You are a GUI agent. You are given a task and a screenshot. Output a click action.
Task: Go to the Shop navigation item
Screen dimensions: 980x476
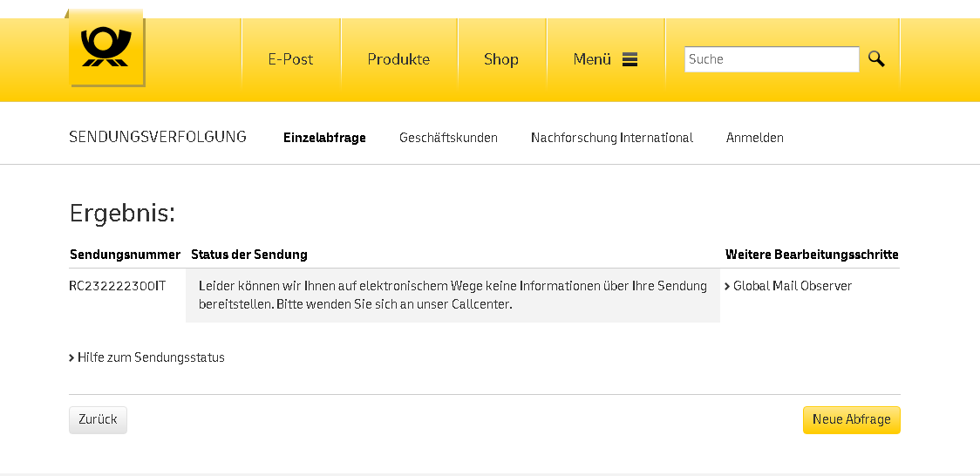coord(501,59)
